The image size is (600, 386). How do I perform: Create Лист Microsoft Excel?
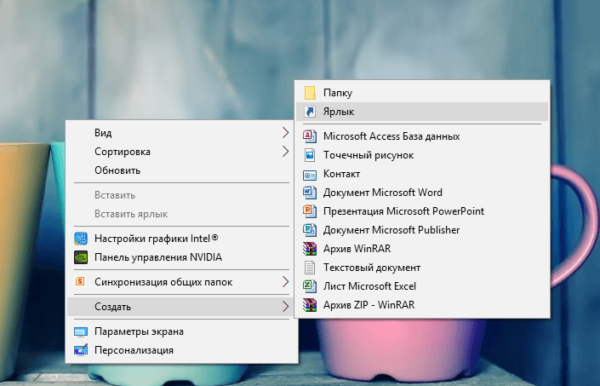tap(422, 286)
